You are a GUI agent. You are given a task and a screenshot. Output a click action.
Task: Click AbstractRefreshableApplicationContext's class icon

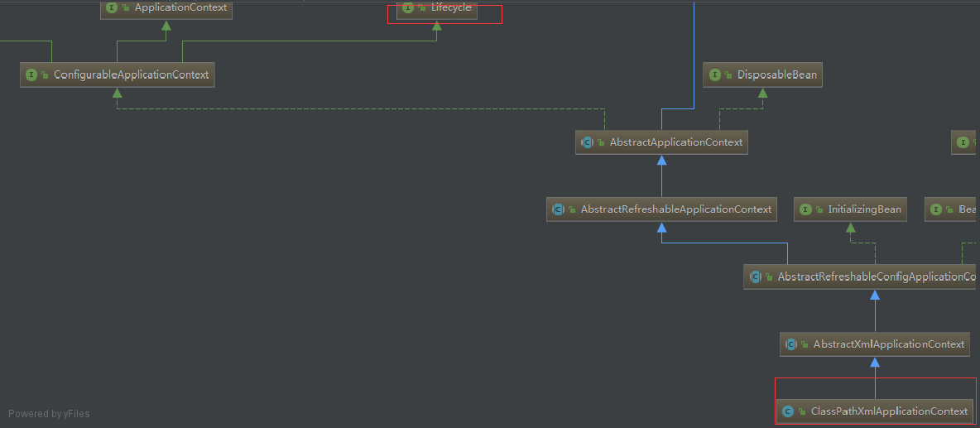pyautogui.click(x=559, y=209)
